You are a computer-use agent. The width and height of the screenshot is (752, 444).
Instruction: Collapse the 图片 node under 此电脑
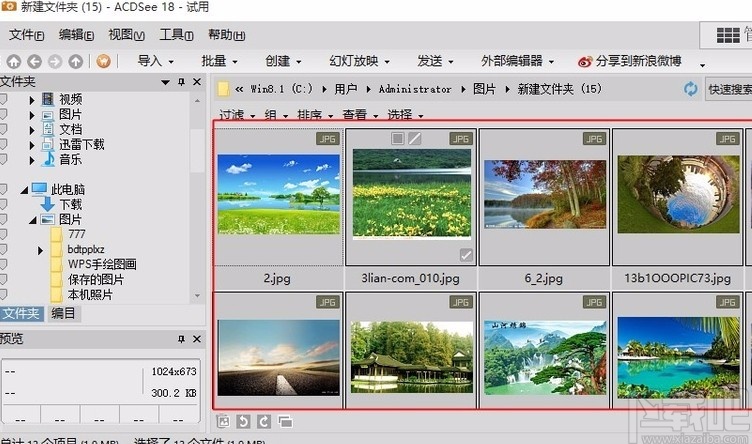pos(33,220)
